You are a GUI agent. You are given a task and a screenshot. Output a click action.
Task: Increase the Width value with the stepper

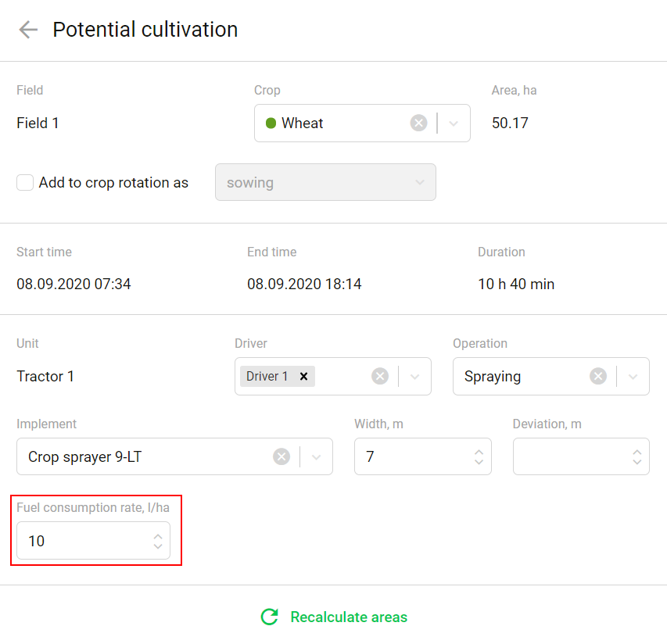click(478, 452)
